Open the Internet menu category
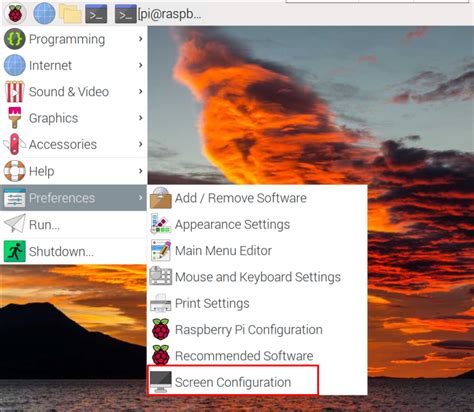 [73, 65]
